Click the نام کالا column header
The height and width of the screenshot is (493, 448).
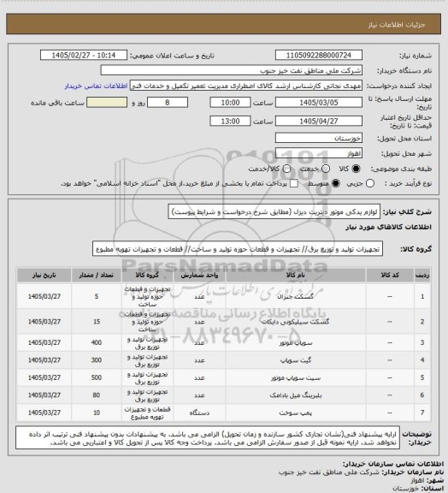point(295,275)
